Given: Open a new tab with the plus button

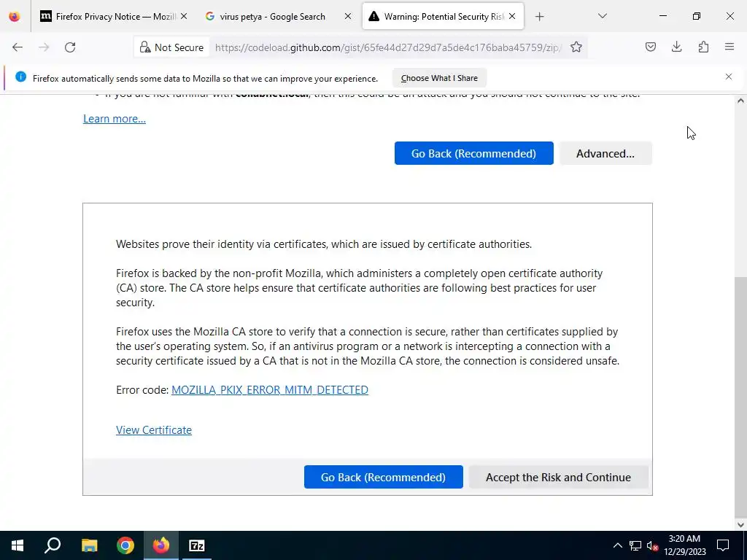Looking at the screenshot, I should [539, 17].
